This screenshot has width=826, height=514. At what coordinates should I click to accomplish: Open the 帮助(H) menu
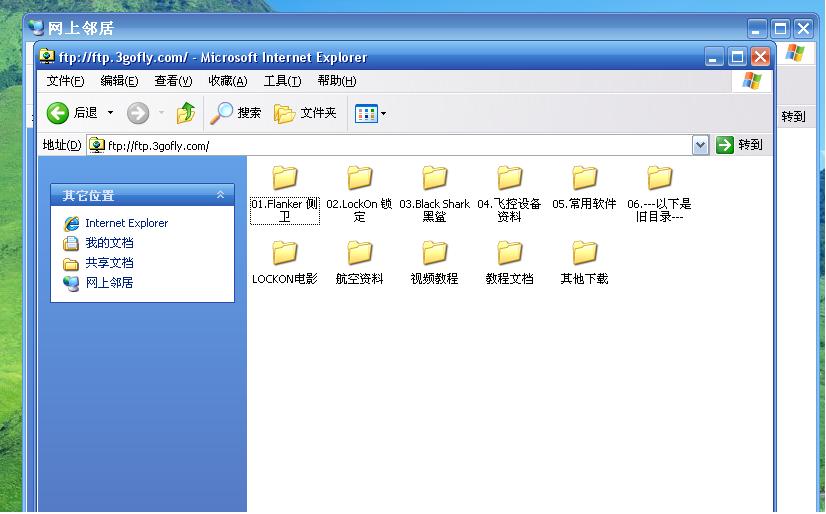(337, 81)
